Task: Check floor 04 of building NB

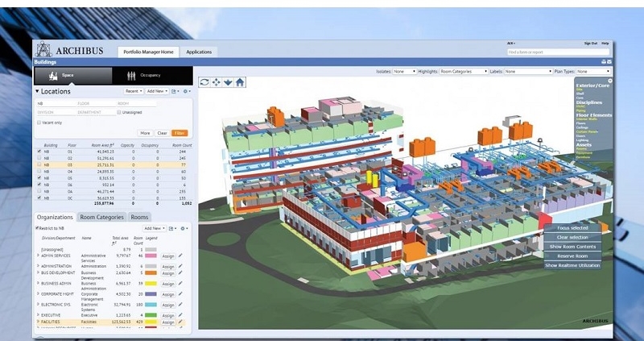Action: point(39,171)
